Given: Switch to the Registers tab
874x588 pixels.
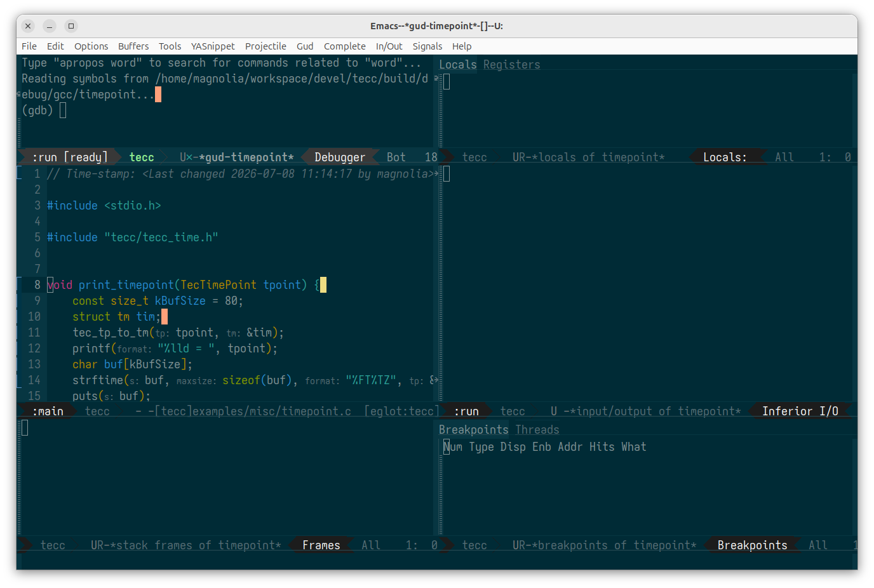Looking at the screenshot, I should pos(511,65).
